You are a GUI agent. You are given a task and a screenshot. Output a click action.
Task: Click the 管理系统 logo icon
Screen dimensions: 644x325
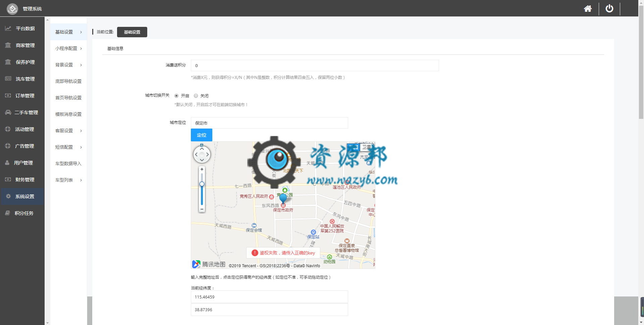pos(12,9)
